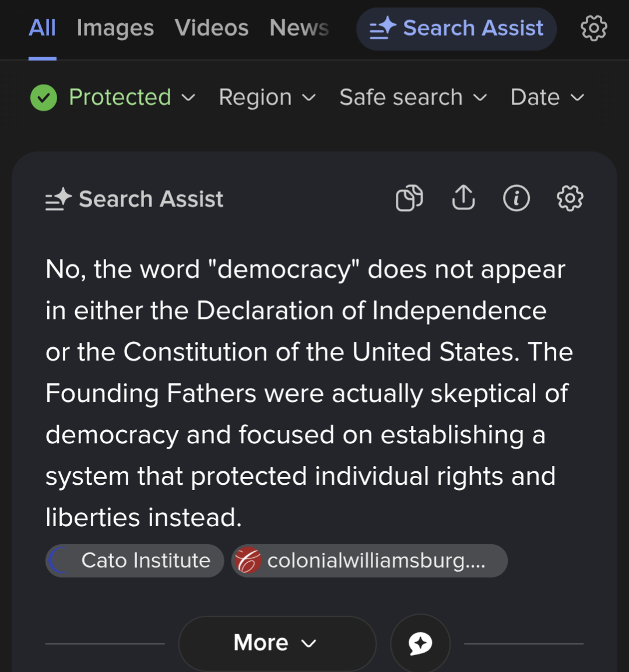Open the colonialwilliamsburg source link
The image size is (629, 672).
369,561
